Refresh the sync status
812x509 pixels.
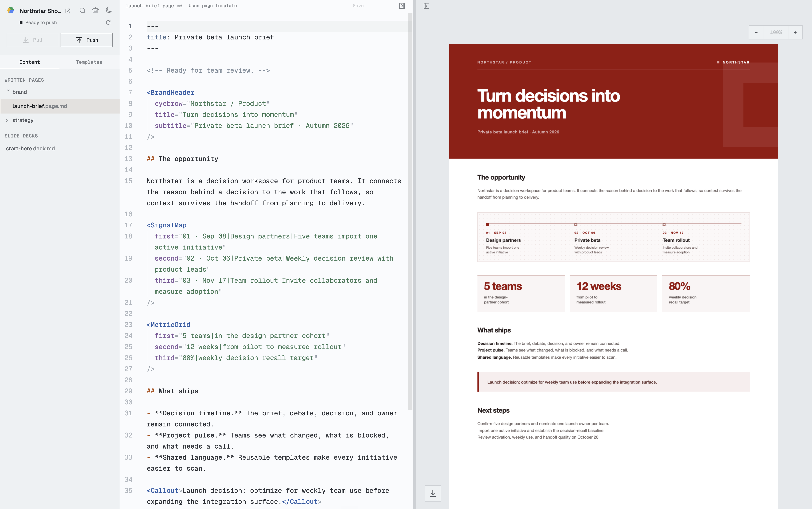tap(108, 22)
